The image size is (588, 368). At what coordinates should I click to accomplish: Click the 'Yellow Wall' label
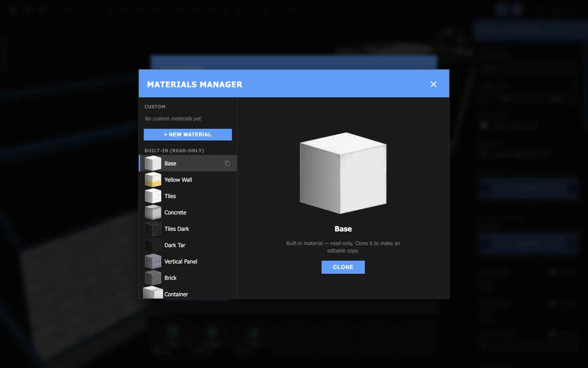178,180
